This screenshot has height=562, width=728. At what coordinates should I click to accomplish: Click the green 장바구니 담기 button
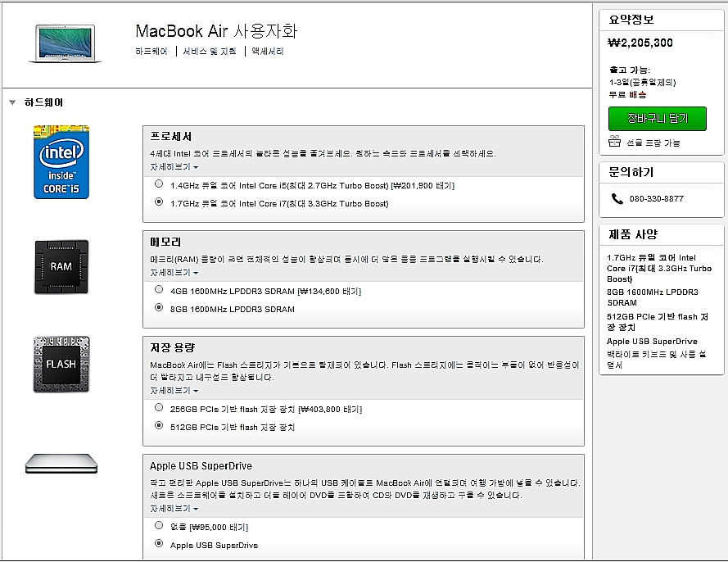(657, 118)
